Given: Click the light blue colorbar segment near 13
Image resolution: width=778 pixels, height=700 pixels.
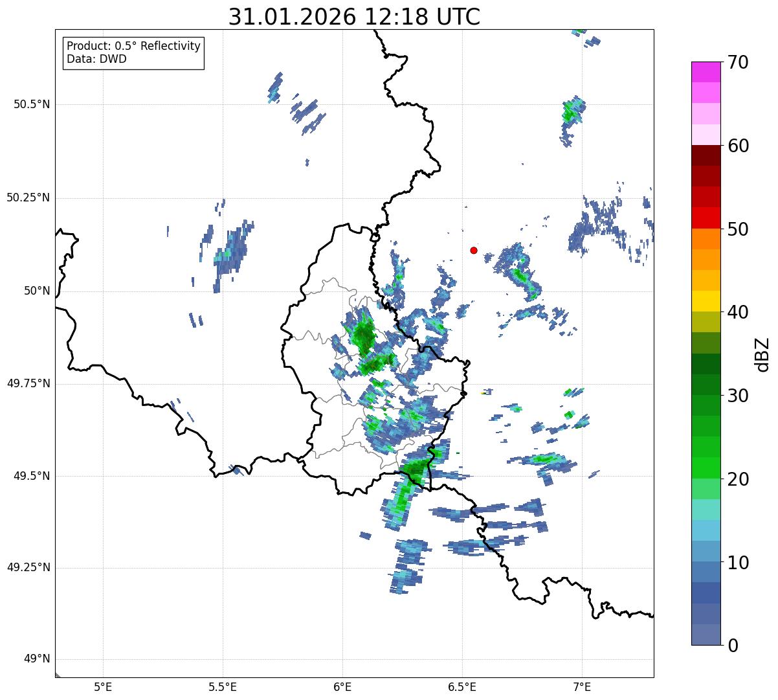Looking at the screenshot, I should tap(706, 530).
